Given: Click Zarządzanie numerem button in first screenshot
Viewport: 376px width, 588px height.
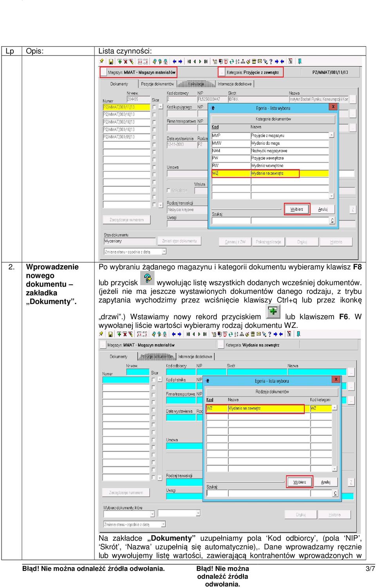Looking at the screenshot, I should tap(127, 220).
